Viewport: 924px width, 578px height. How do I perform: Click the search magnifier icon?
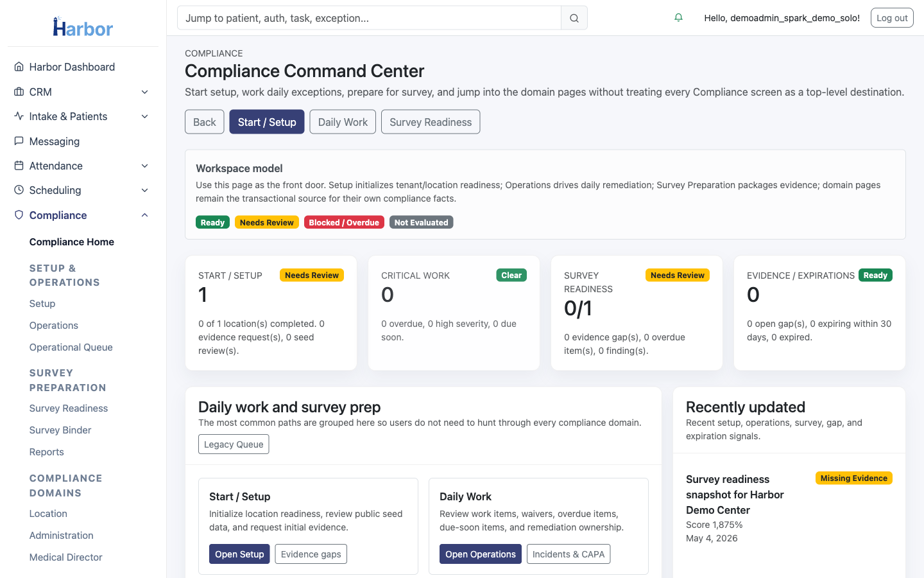coord(574,18)
